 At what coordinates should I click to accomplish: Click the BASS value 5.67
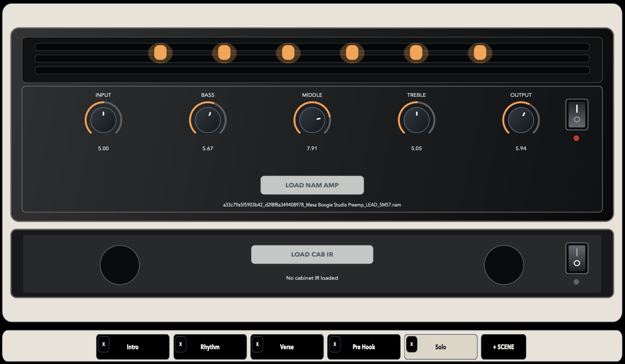point(208,148)
